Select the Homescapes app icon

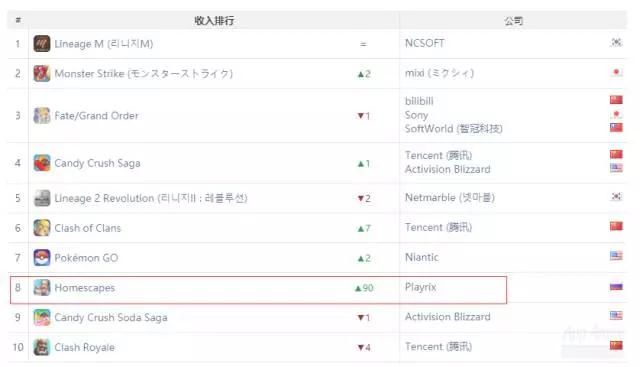pyautogui.click(x=42, y=287)
